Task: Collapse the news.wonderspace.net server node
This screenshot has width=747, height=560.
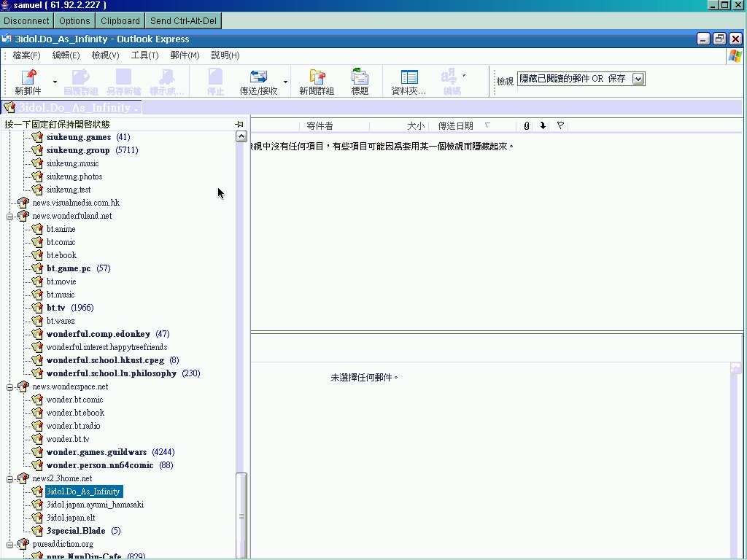Action: point(9,387)
